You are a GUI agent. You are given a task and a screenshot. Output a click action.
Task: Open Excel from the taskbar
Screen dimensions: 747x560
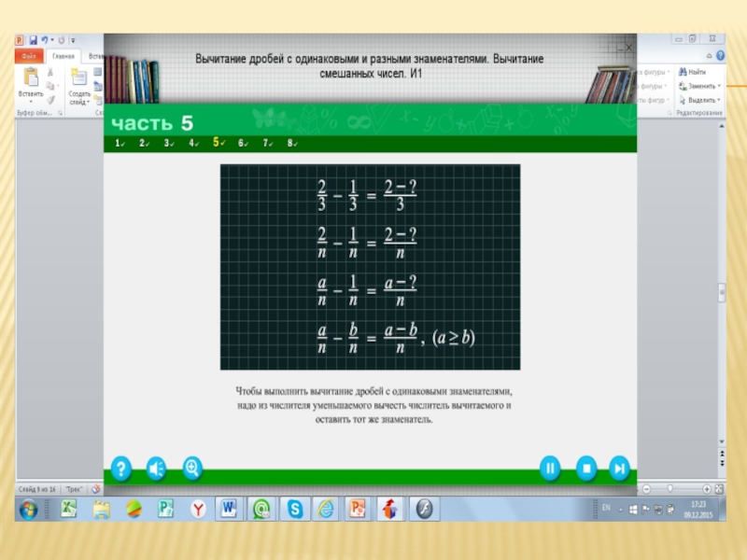[68, 509]
